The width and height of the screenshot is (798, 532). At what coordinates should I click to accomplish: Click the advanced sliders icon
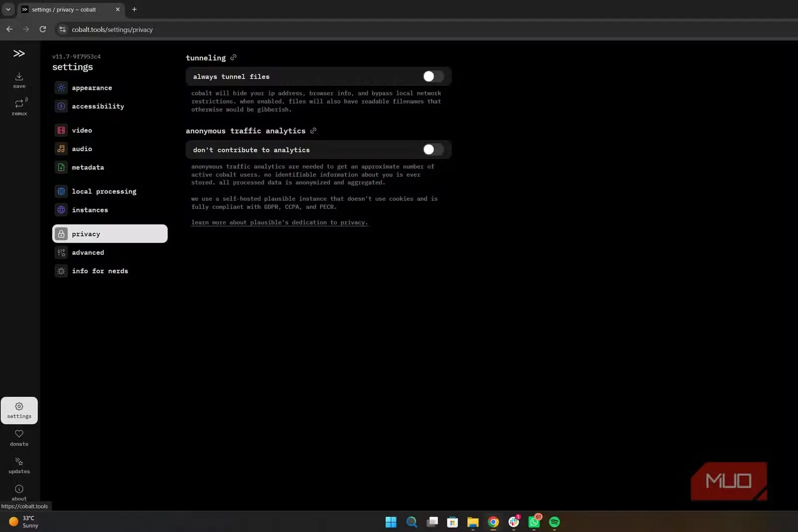pyautogui.click(x=61, y=252)
